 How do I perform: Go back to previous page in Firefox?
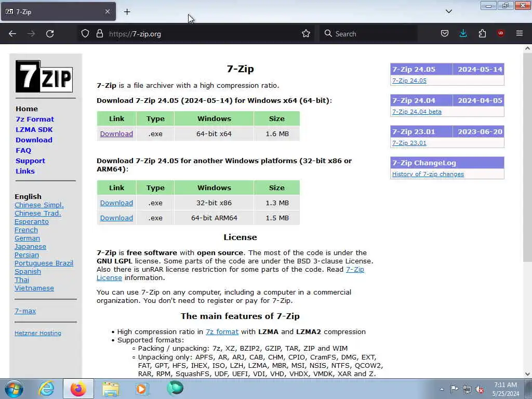pyautogui.click(x=12, y=34)
